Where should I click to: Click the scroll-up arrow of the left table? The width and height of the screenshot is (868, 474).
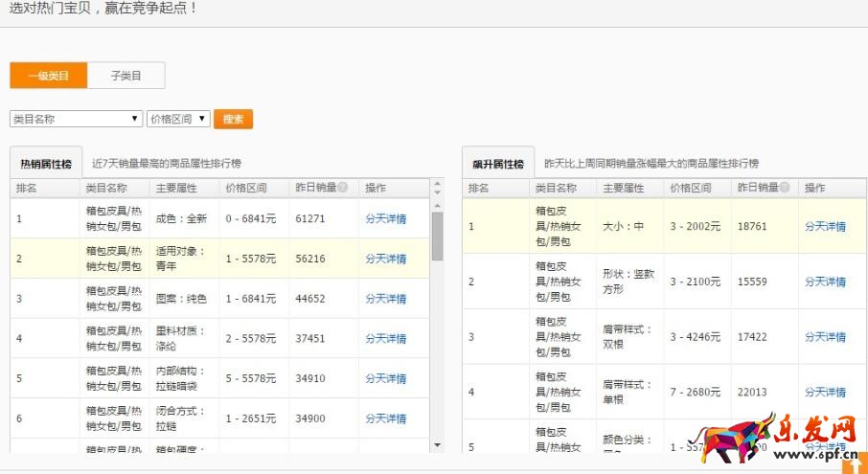(x=437, y=185)
